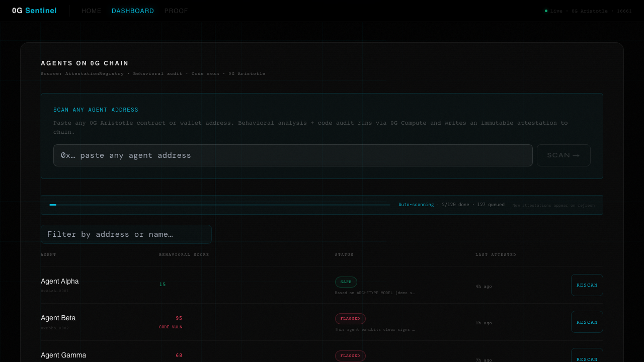Viewport: 644px width, 362px height.
Task: Focus the Filter by address or name field
Action: (126, 234)
